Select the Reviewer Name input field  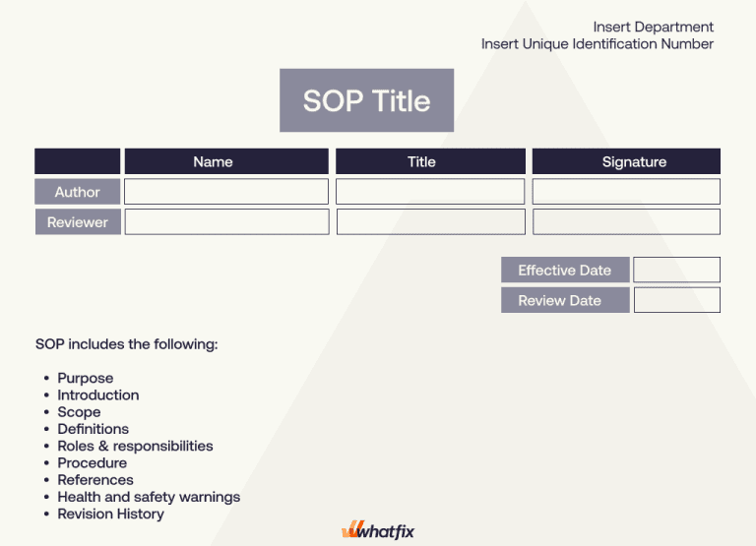[x=226, y=222]
